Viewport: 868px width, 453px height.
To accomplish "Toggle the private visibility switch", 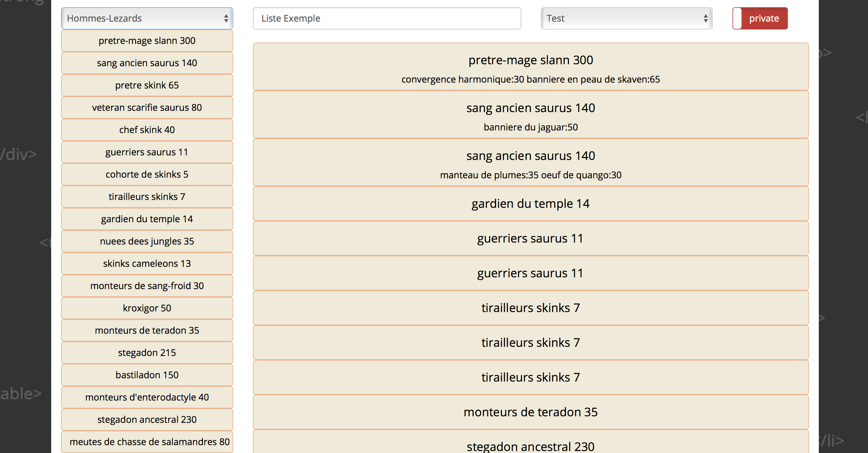I will coord(760,18).
